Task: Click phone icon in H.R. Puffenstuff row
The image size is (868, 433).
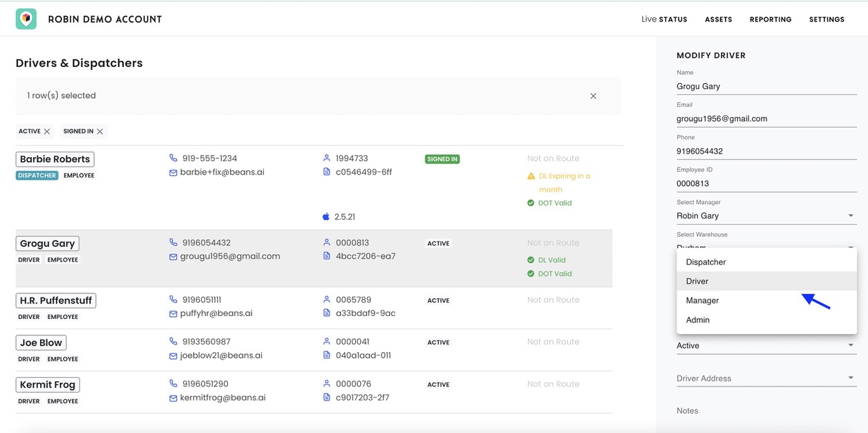Action: coord(173,300)
